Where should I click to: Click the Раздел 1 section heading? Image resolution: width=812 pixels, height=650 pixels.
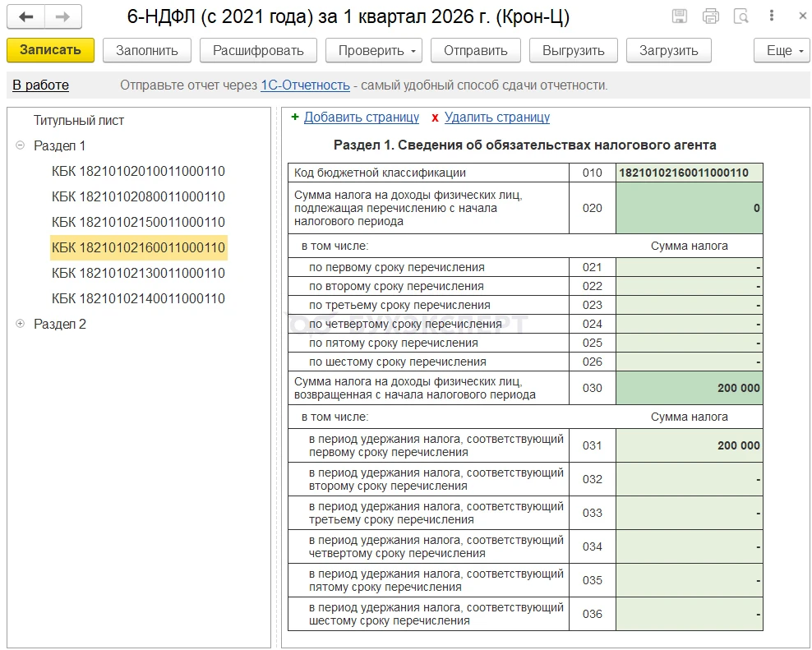(524, 145)
